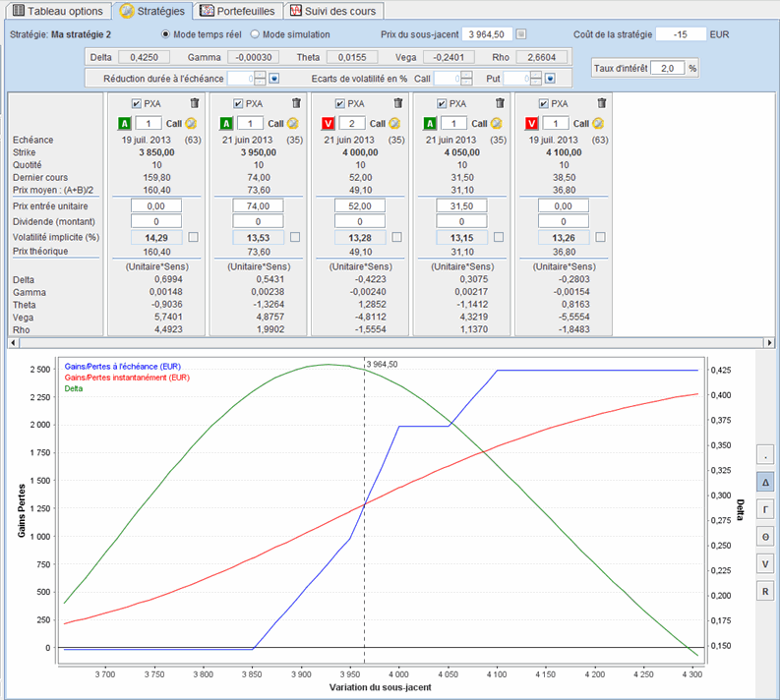The width and height of the screenshot is (780, 700).
Task: Click red V badge on 4 000,00 strike leg
Action: click(x=329, y=124)
